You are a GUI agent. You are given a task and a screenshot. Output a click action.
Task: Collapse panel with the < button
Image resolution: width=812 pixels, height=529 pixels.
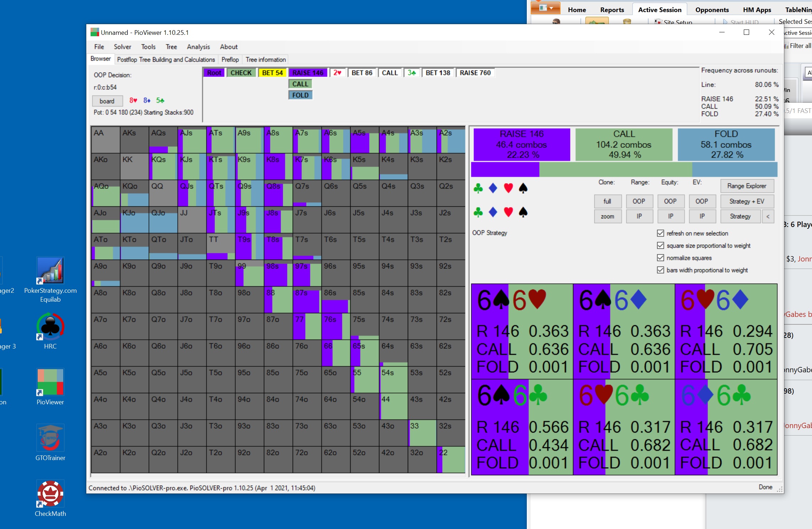[768, 216]
